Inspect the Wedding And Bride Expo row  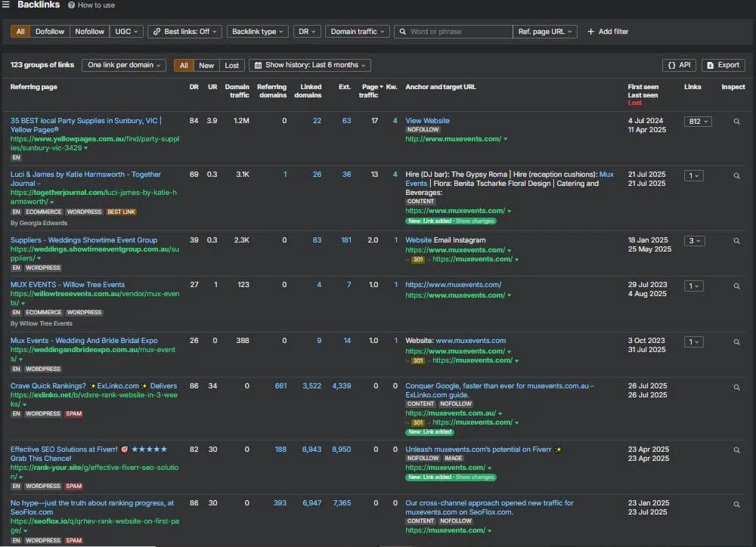coord(736,341)
